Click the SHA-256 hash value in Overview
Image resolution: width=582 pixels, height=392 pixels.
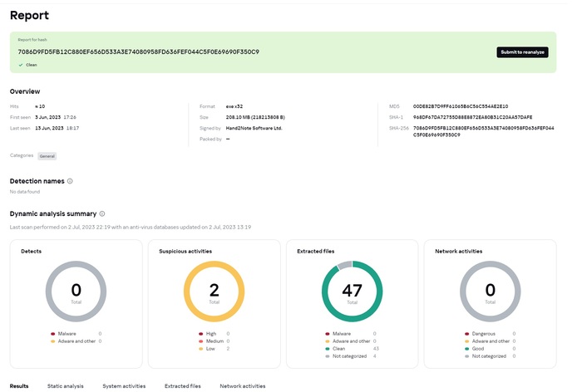484,131
